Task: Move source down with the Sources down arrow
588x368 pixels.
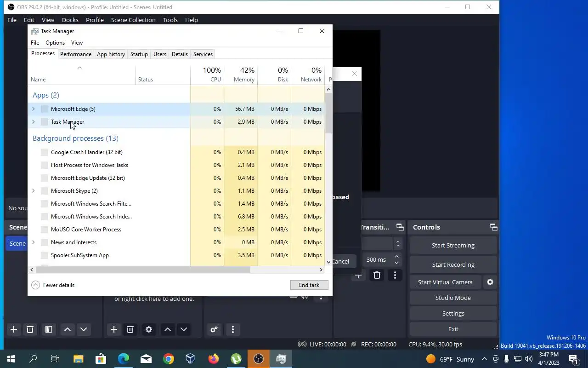Action: pyautogui.click(x=184, y=329)
